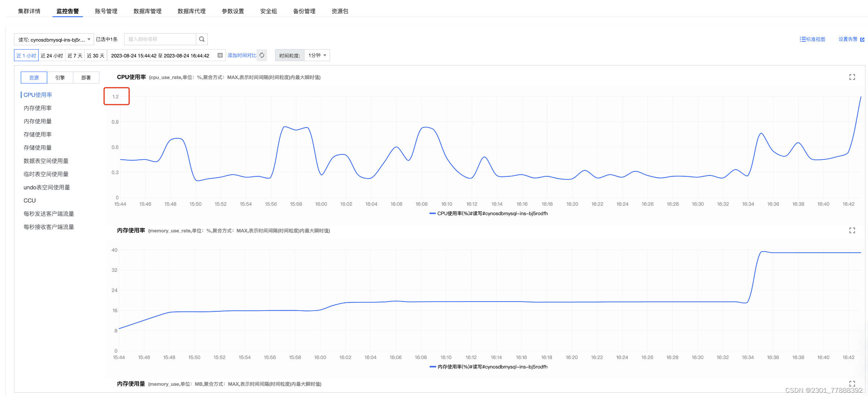Select 存储使用率 in metric list
Image resolution: width=868 pixels, height=397 pixels.
[x=38, y=134]
